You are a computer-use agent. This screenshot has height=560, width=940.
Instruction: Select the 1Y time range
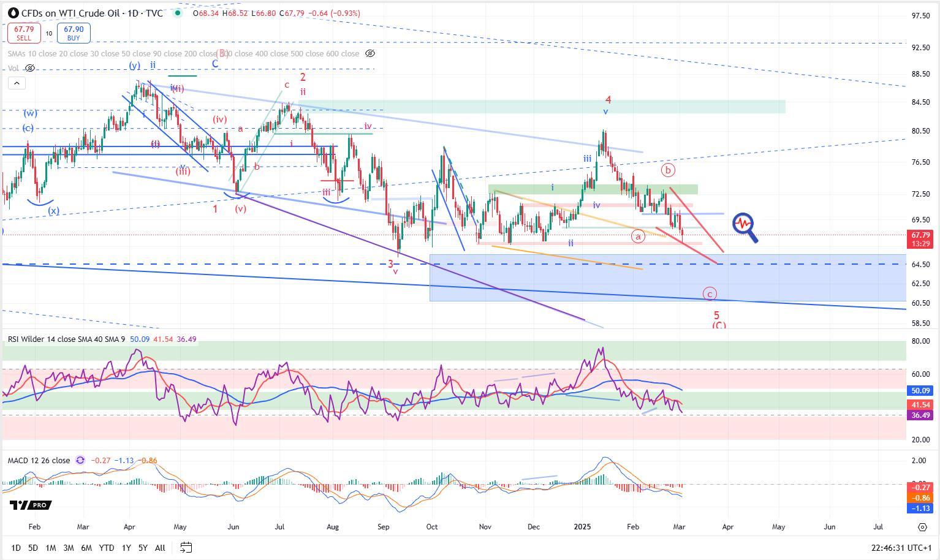coord(126,548)
